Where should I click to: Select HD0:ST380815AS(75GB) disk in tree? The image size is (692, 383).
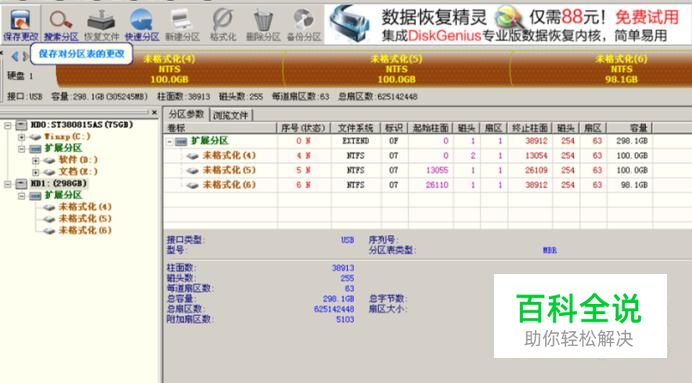click(x=82, y=125)
